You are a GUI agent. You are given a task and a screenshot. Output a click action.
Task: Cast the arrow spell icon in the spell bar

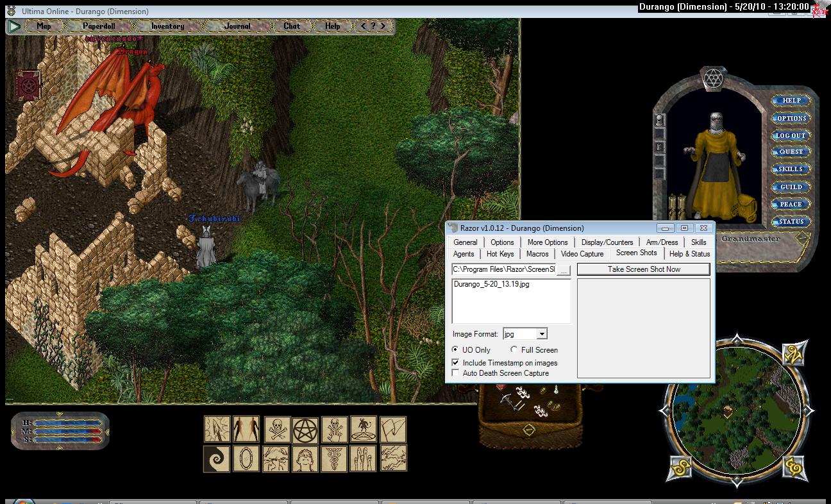[x=217, y=429]
